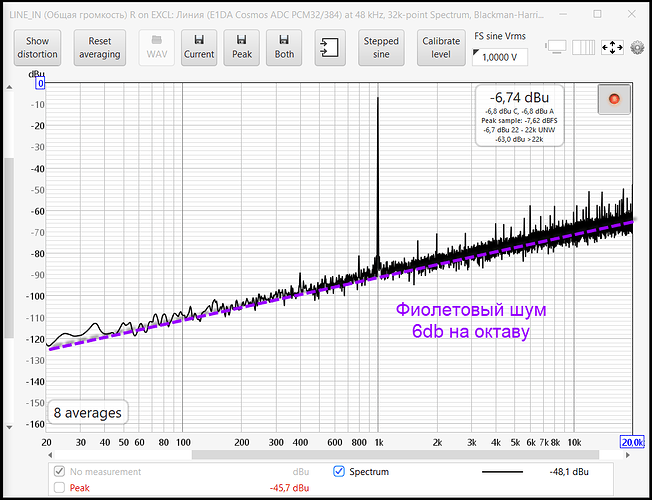This screenshot has width=652, height=500.
Task: Click the Show distortion button
Action: click(x=37, y=47)
